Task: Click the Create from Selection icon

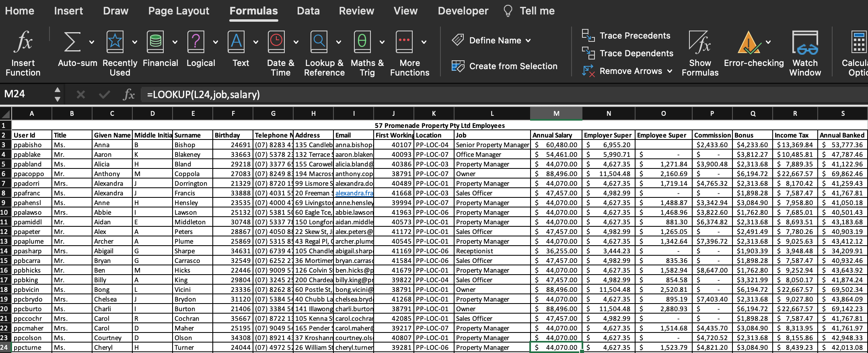Action: pos(458,66)
